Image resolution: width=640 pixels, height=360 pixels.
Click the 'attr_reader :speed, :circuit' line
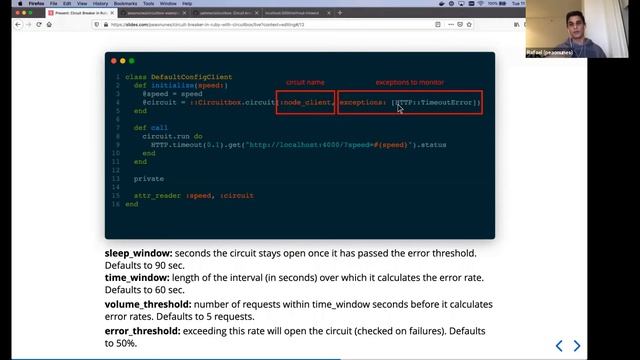pos(194,196)
